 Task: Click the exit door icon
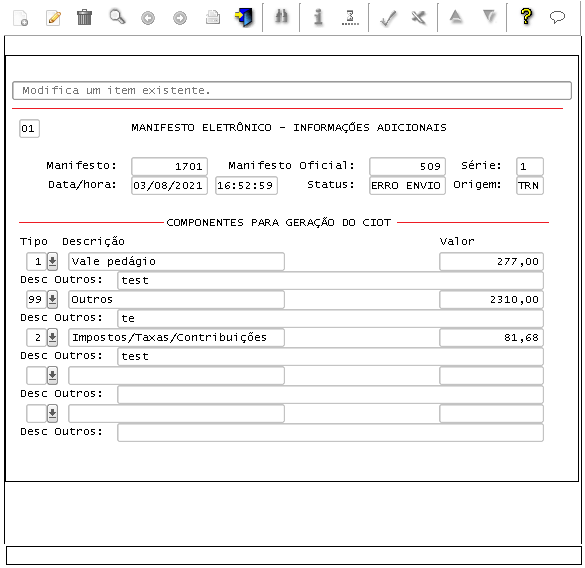[244, 18]
